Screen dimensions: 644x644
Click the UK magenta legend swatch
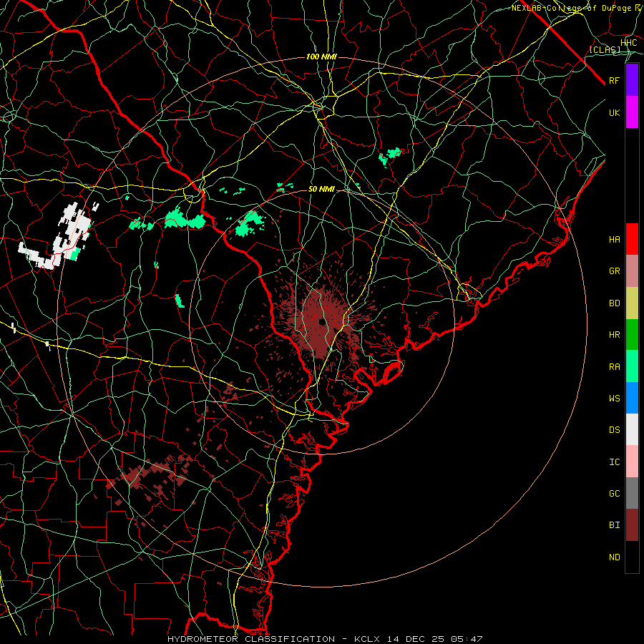(632, 112)
